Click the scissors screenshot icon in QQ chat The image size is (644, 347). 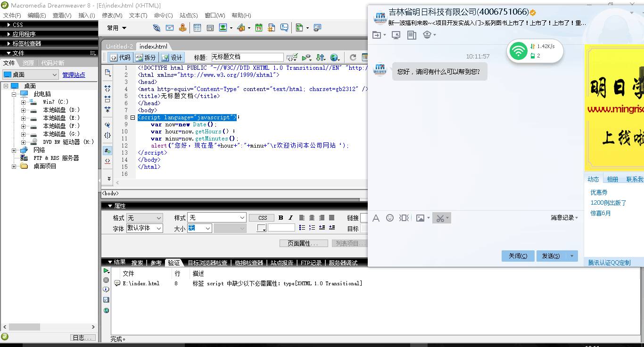tap(440, 218)
